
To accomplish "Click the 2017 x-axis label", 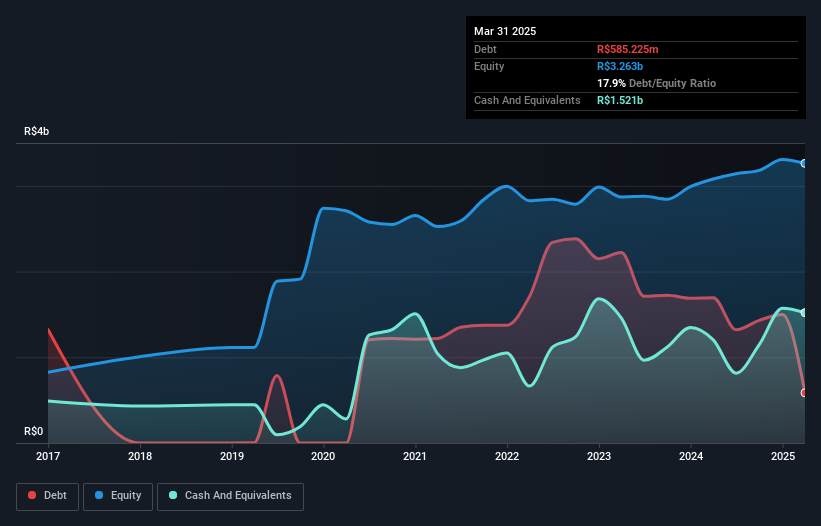I will click(48, 456).
